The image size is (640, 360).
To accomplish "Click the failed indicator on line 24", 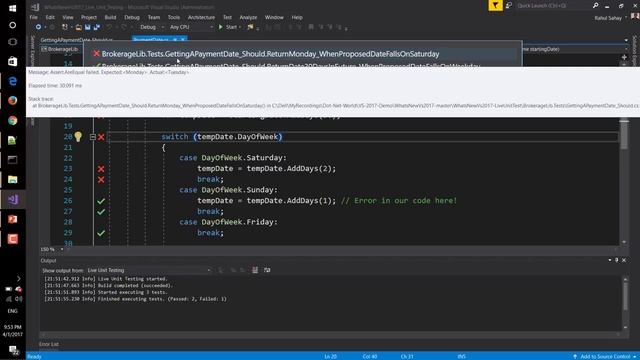I will tap(101, 180).
